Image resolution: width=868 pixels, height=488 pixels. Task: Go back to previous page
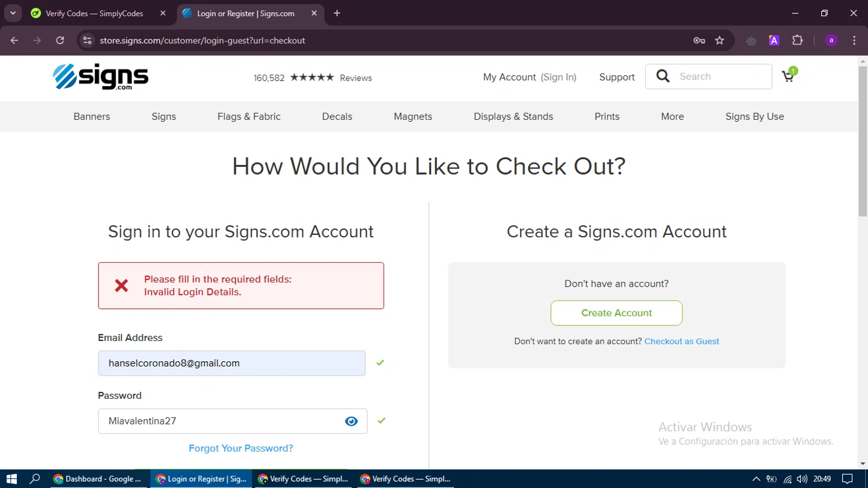coord(14,41)
